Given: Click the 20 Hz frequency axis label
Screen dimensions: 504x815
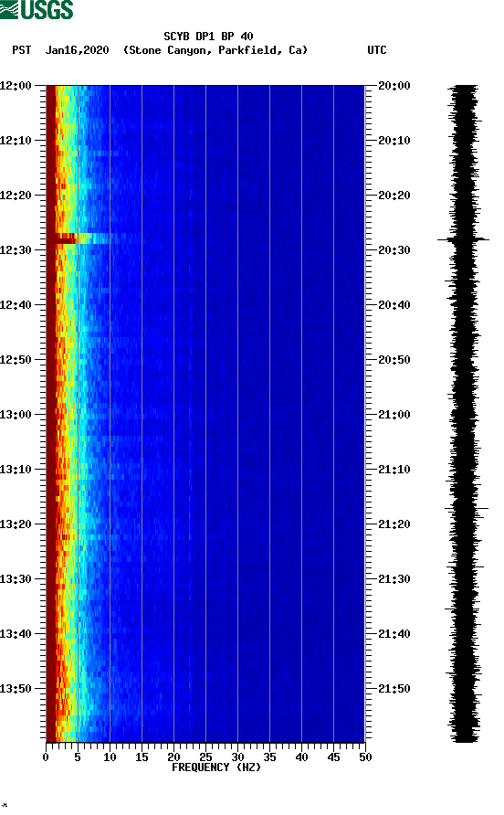Looking at the screenshot, I should point(174,757).
